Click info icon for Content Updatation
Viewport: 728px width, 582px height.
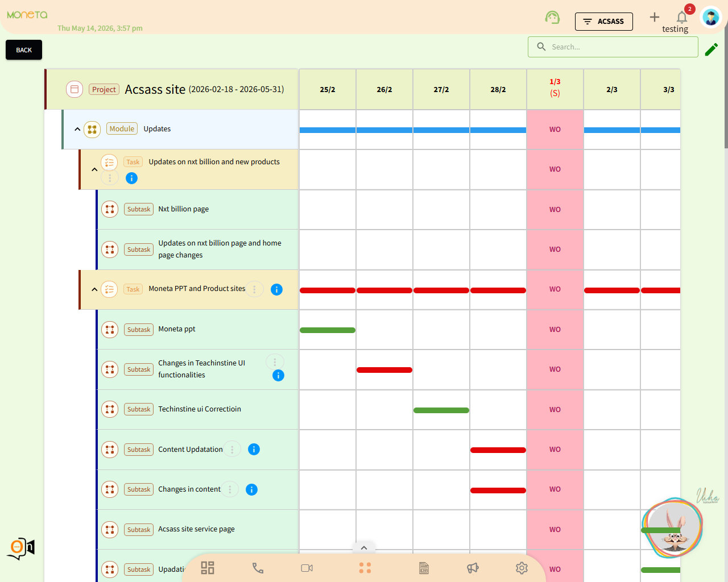254,449
